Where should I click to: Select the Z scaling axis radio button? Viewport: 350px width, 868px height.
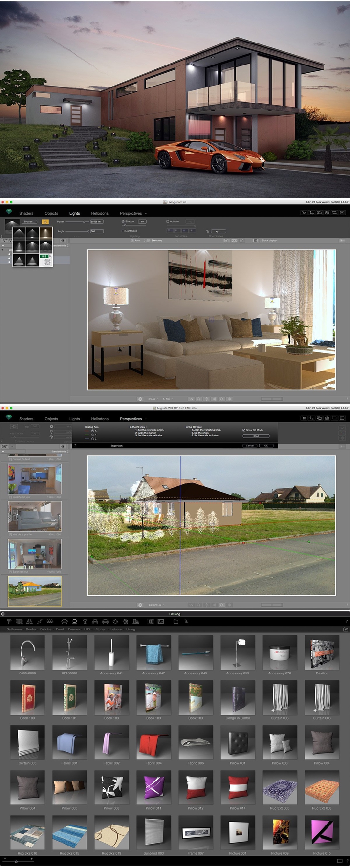[93, 438]
